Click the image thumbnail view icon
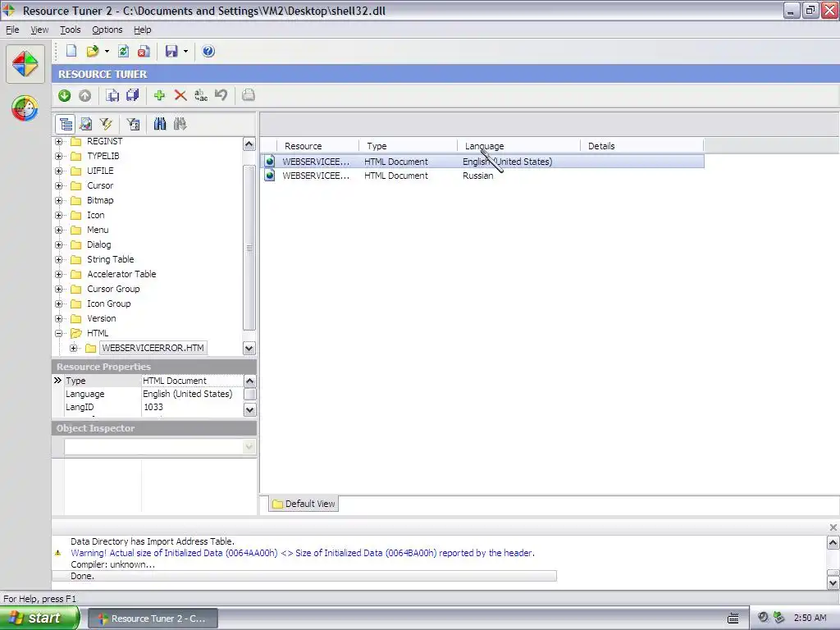 (x=85, y=125)
